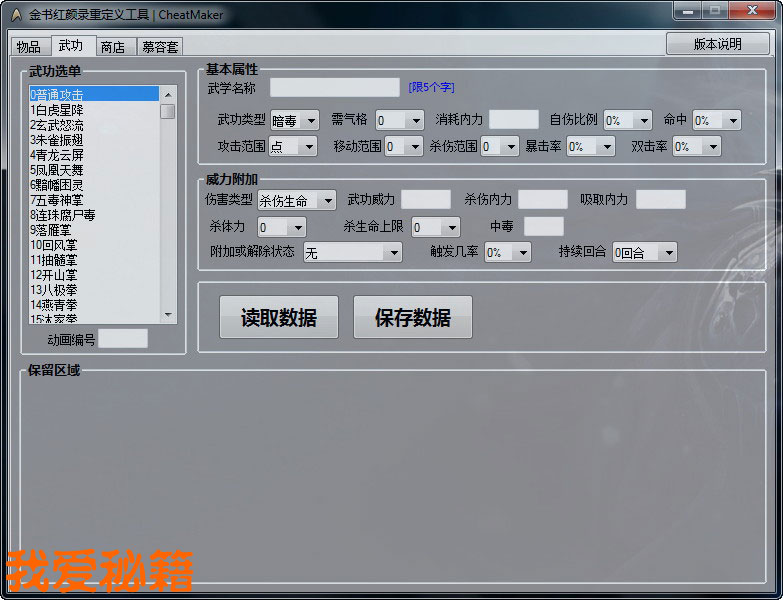Switch to the 物品 tab
The height and width of the screenshot is (600, 783).
(x=28, y=46)
